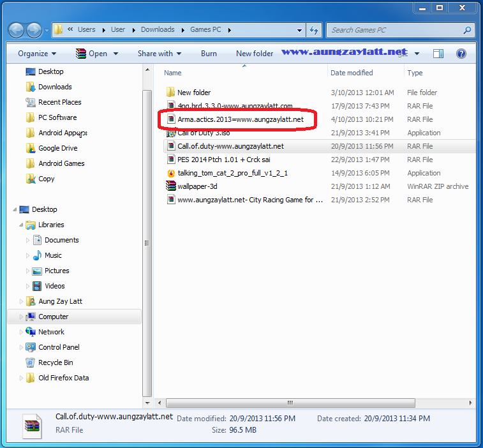Expand the Aung Zay Latt node
Screen dimensions: 483x448
pyautogui.click(x=21, y=301)
